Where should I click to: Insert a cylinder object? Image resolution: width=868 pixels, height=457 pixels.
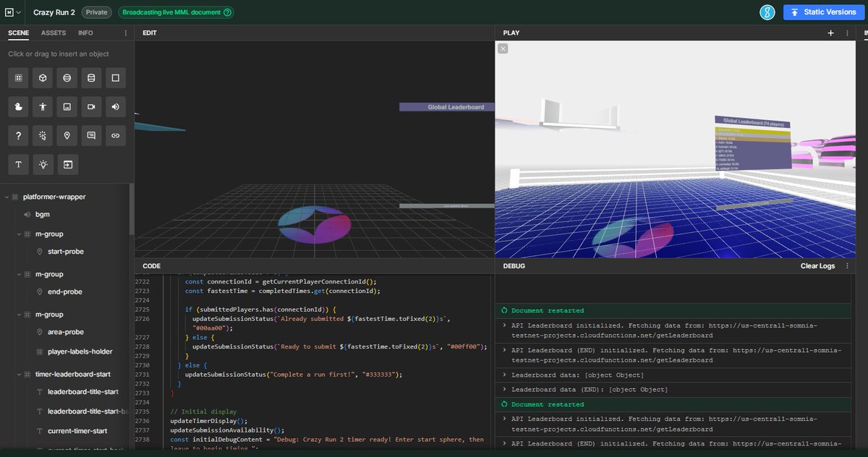click(90, 77)
